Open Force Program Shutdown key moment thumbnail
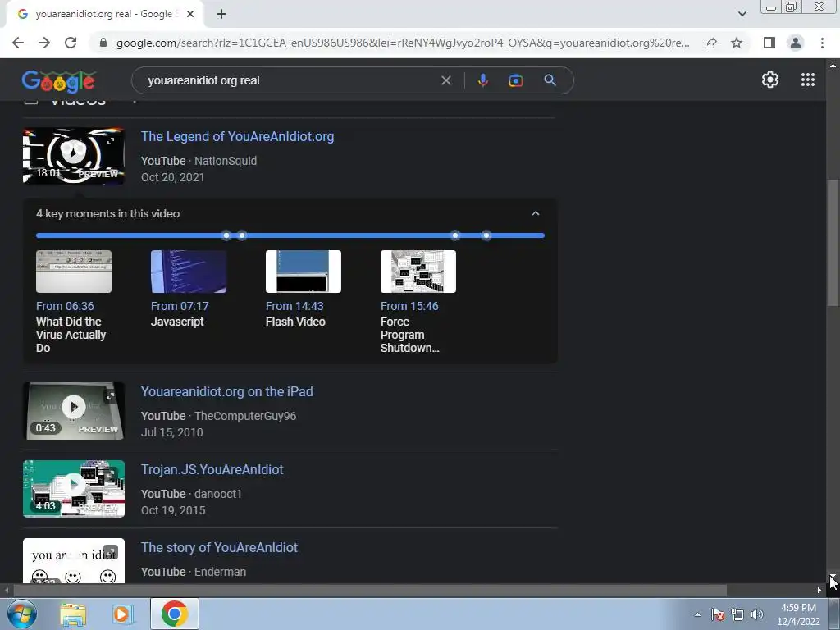The width and height of the screenshot is (840, 630). [x=418, y=272]
